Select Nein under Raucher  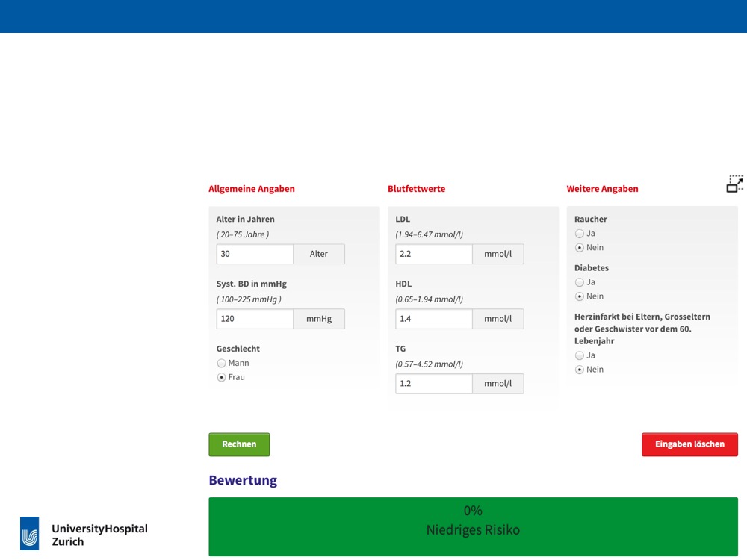[580, 248]
